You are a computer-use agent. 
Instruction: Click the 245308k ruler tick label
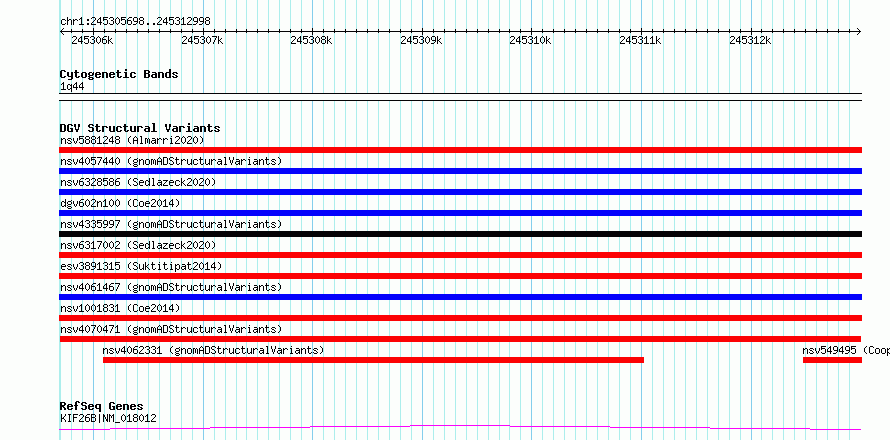311,40
